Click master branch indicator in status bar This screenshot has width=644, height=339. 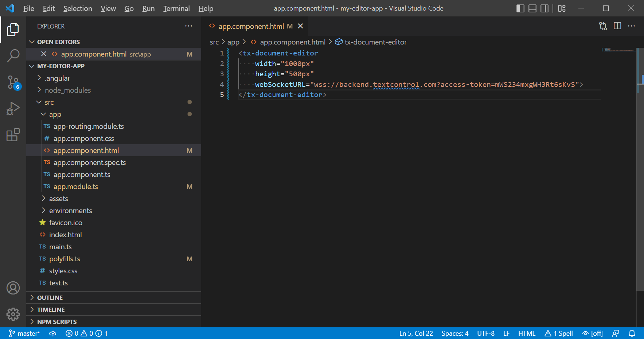pos(24,333)
